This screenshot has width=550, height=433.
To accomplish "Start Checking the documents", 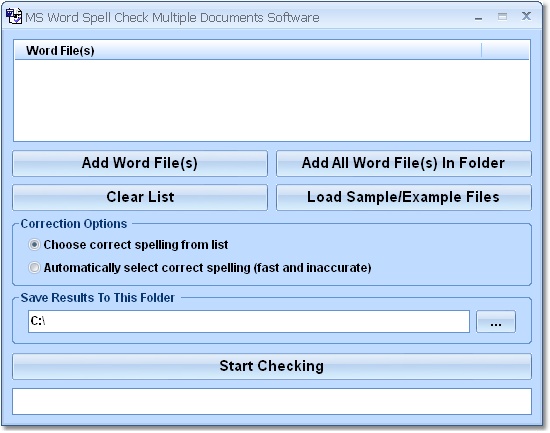I will coord(272,366).
